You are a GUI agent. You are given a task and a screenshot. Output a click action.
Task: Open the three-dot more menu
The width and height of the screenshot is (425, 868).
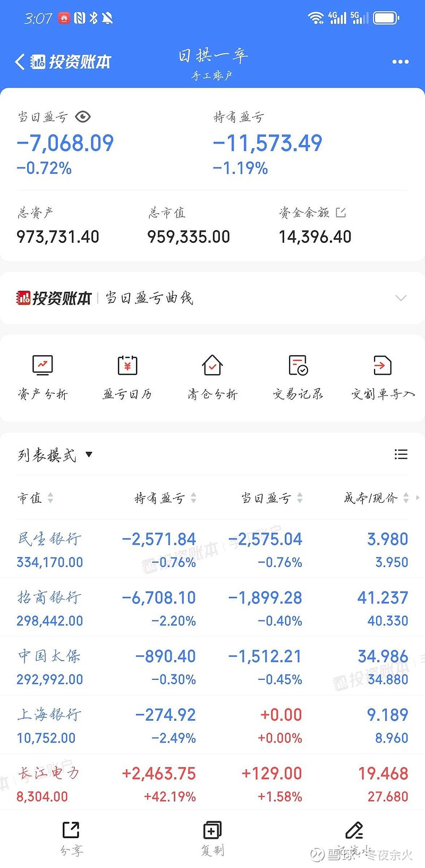pyautogui.click(x=400, y=62)
